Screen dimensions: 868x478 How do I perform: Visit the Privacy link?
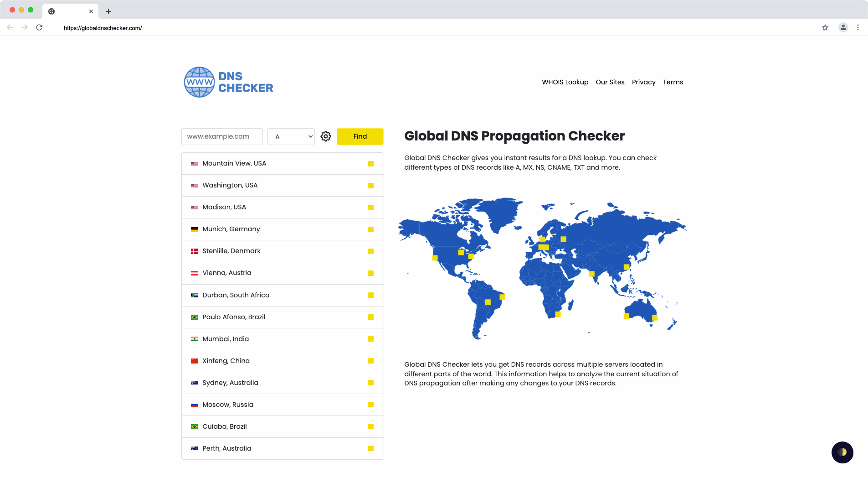pyautogui.click(x=644, y=82)
